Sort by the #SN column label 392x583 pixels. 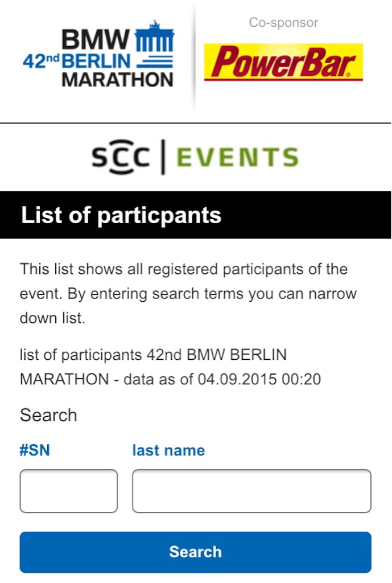[x=35, y=450]
